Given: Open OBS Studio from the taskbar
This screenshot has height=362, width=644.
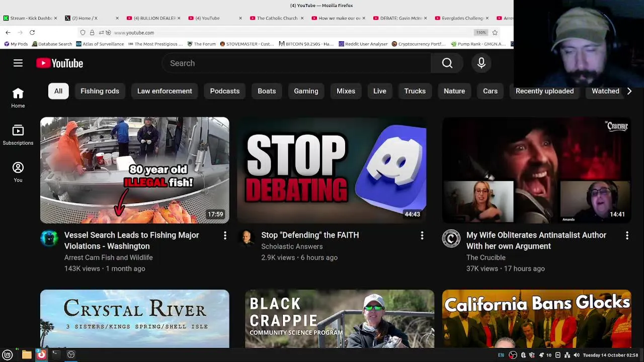Looking at the screenshot, I should 71,355.
